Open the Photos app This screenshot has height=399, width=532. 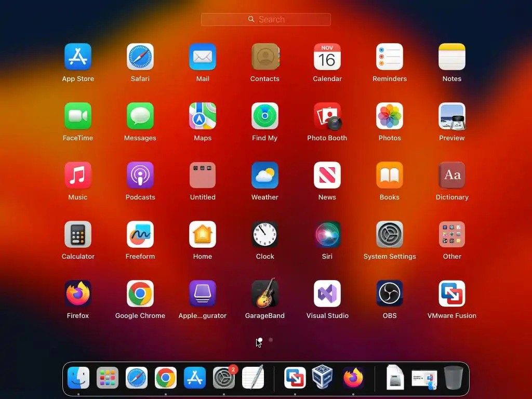(x=390, y=116)
